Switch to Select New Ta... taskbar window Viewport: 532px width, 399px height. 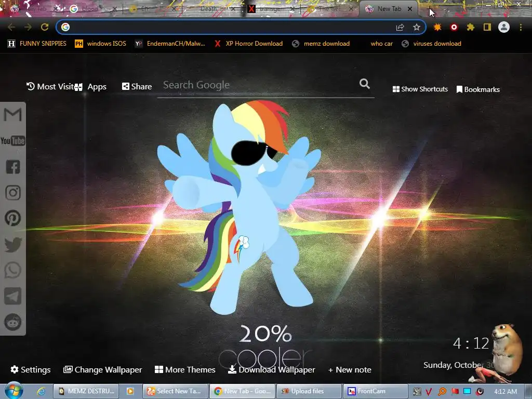coord(175,391)
